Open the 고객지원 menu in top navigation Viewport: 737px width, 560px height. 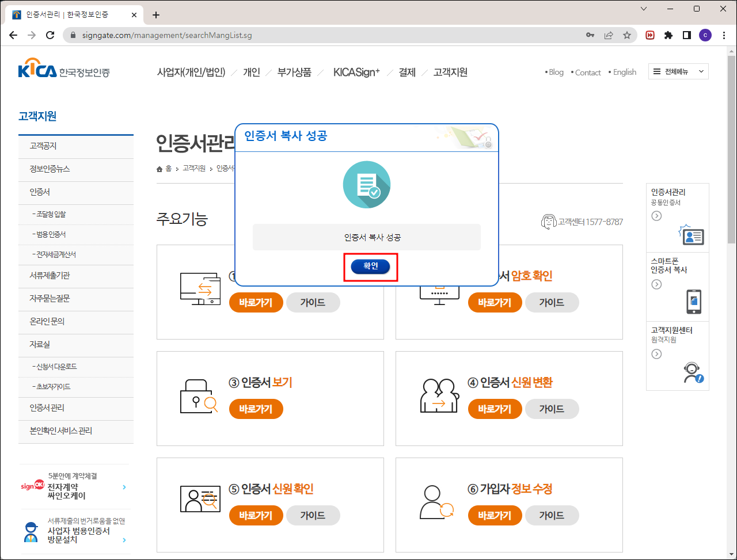pos(450,73)
